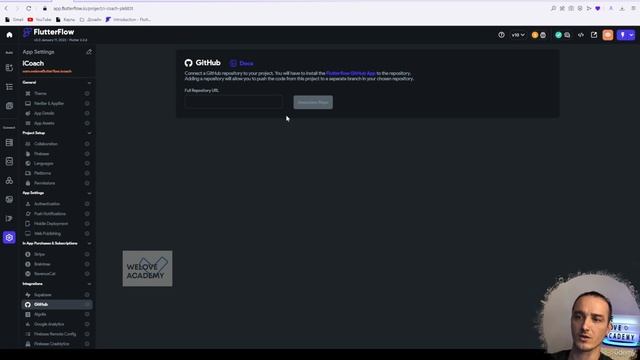
Task: Open Collaboration settings
Action: click(57, 144)
